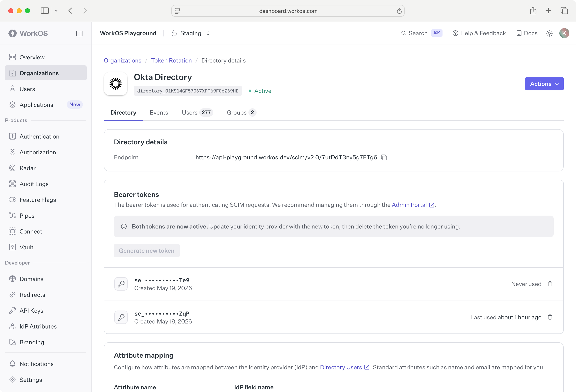Copy the SCIM endpoint URL
The height and width of the screenshot is (392, 576).
384,157
